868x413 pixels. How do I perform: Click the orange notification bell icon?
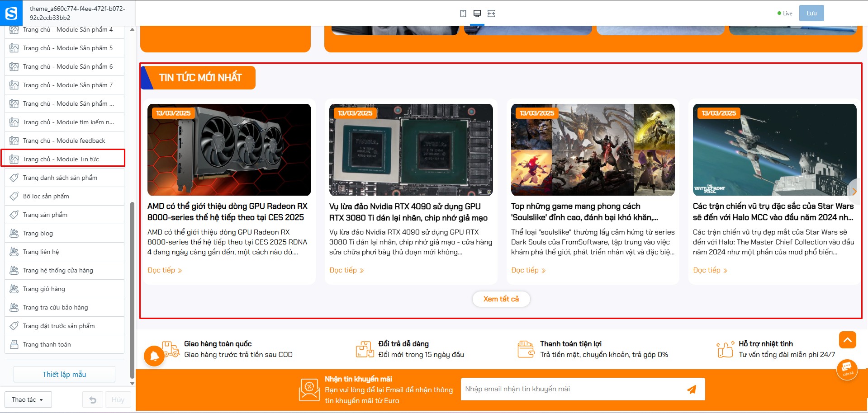[x=154, y=356]
